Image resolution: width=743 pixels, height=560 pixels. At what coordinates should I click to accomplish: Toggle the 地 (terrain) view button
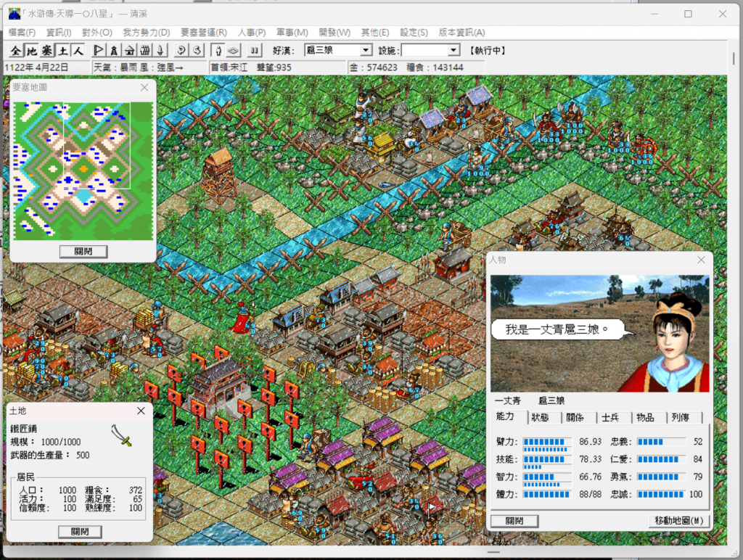(x=32, y=50)
